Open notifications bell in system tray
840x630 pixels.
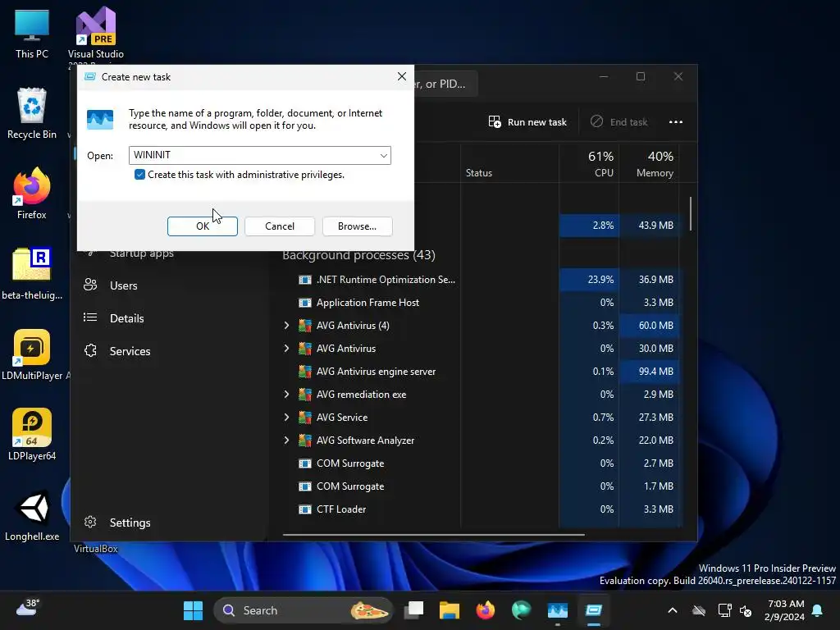click(818, 610)
